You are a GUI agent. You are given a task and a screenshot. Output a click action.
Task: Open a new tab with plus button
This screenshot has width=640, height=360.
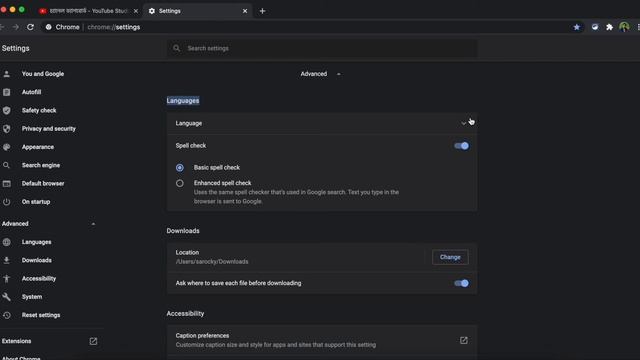(x=262, y=11)
